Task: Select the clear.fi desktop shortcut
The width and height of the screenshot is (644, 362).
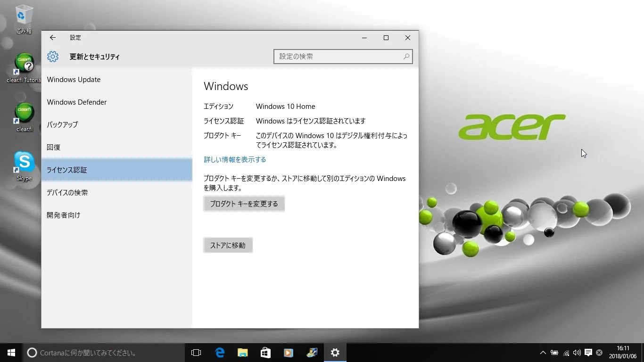Action: point(24,117)
